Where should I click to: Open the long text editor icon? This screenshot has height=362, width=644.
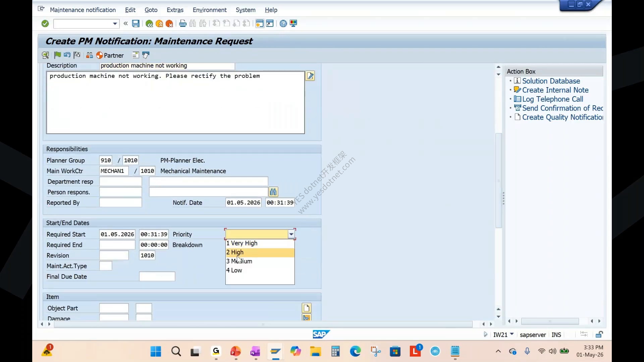pyautogui.click(x=310, y=76)
